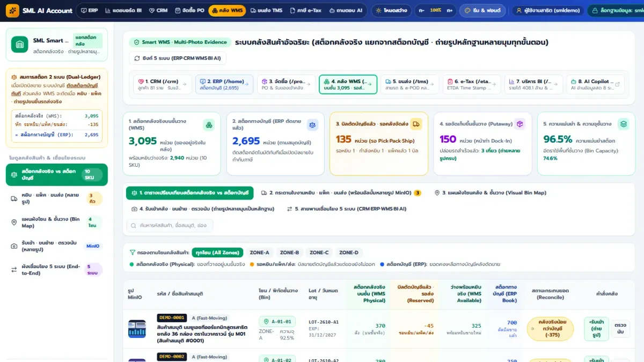
Task: Toggle the light mode switch (โหมดสว่าง)
Action: (x=392, y=10)
